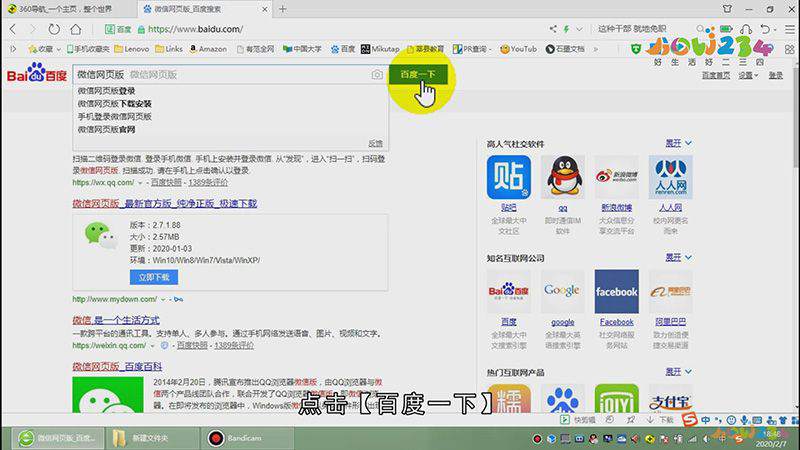Click the browser back arrow
Viewport: 800px width, 450px height.
point(13,29)
